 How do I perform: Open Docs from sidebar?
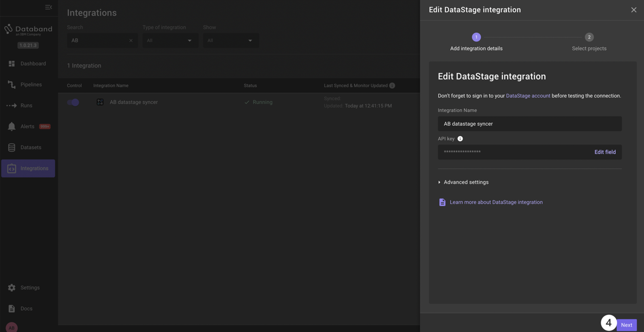(x=26, y=309)
